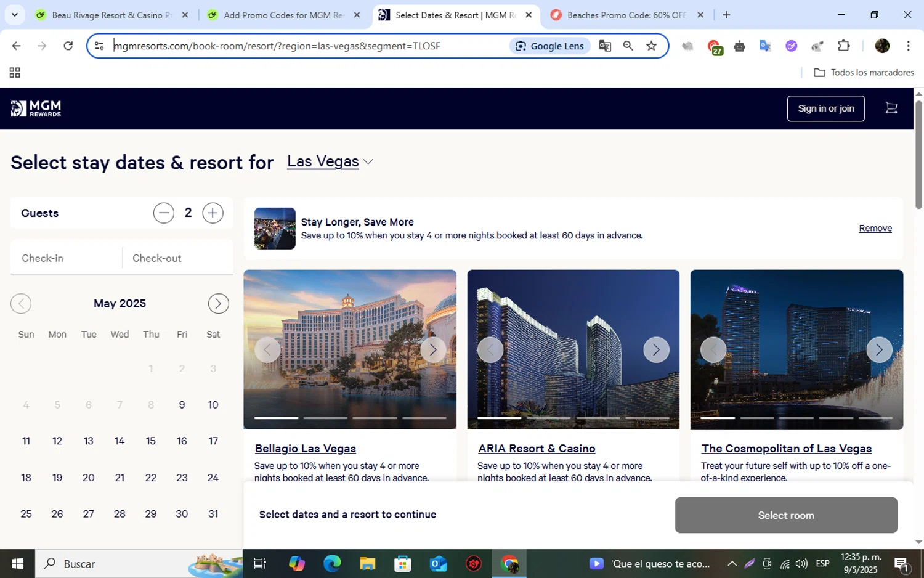This screenshot has height=578, width=924.
Task: Bookmark this page with star icon
Action: coord(651,46)
